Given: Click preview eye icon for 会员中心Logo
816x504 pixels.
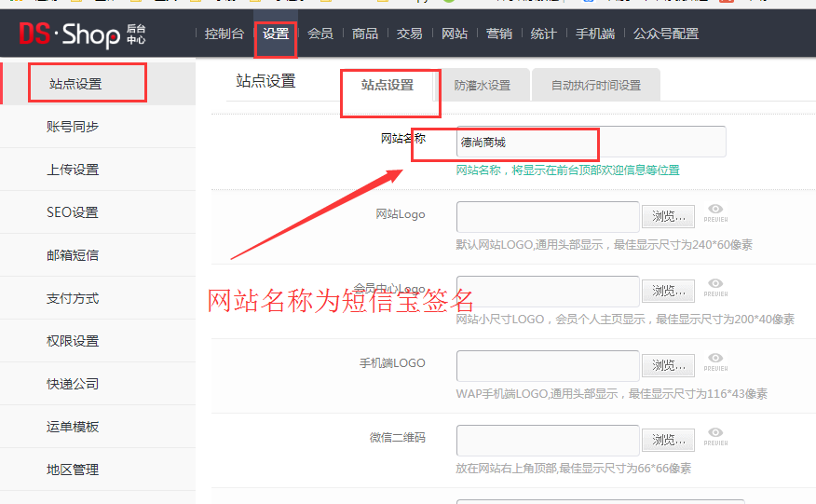Looking at the screenshot, I should click(x=715, y=287).
